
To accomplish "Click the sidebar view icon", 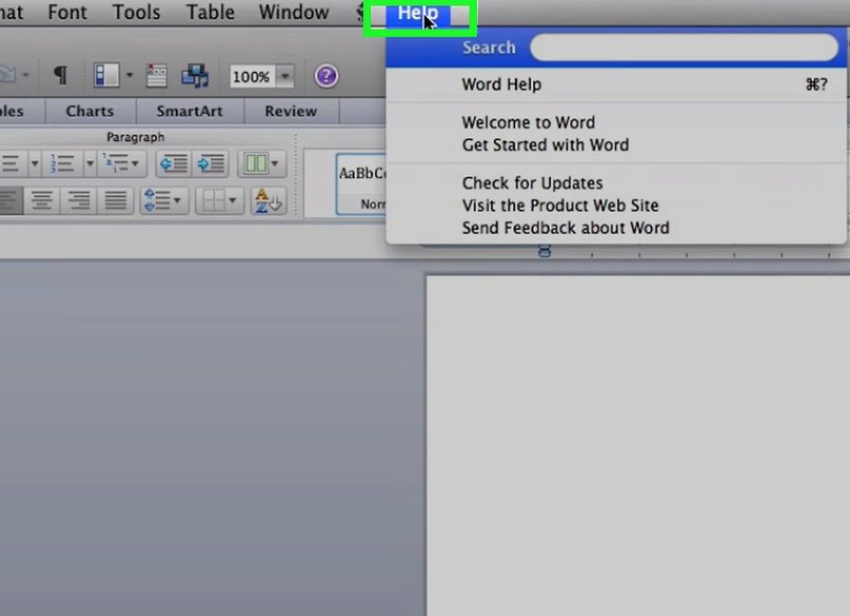I will [106, 75].
